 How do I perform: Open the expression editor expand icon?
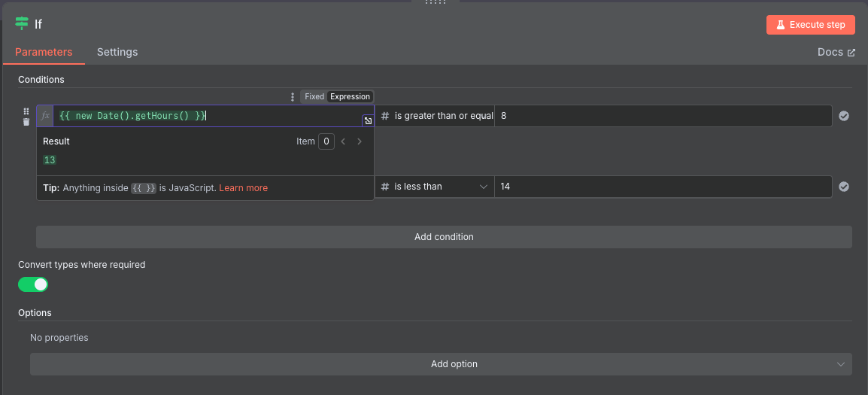point(368,121)
